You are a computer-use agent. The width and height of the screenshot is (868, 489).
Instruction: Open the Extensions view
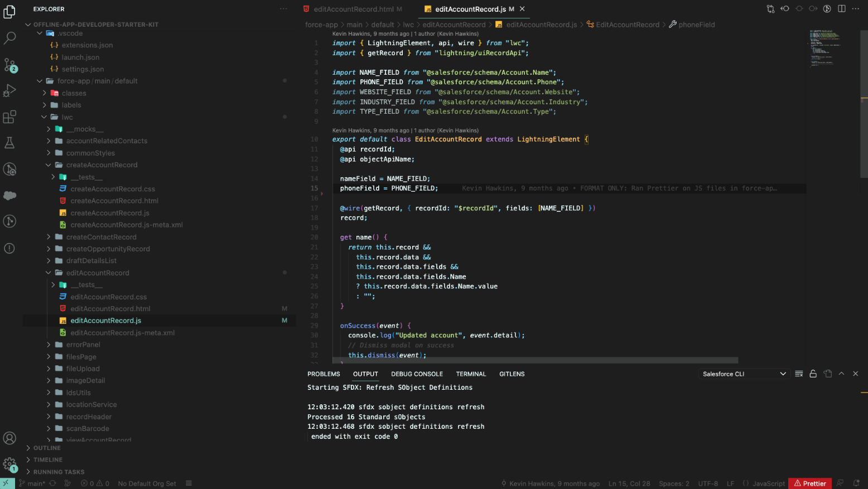coord(9,117)
